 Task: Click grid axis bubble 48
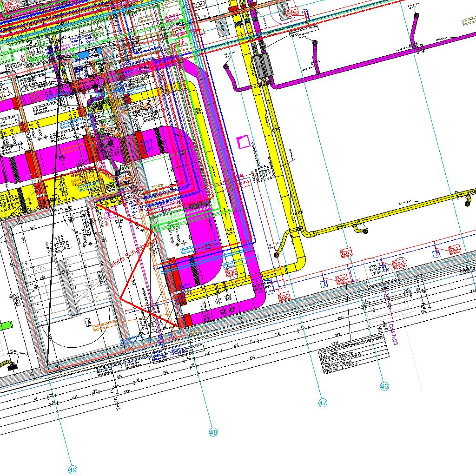[213, 433]
